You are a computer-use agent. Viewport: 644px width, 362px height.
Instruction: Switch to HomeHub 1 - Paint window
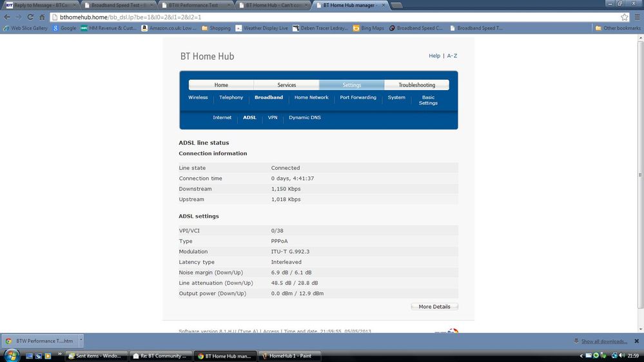coord(289,356)
